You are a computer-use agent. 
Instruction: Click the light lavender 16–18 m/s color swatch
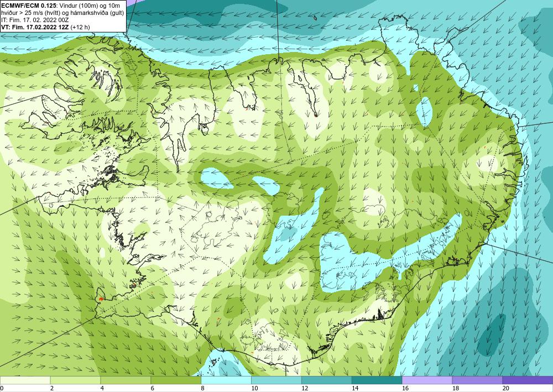pos(427,380)
